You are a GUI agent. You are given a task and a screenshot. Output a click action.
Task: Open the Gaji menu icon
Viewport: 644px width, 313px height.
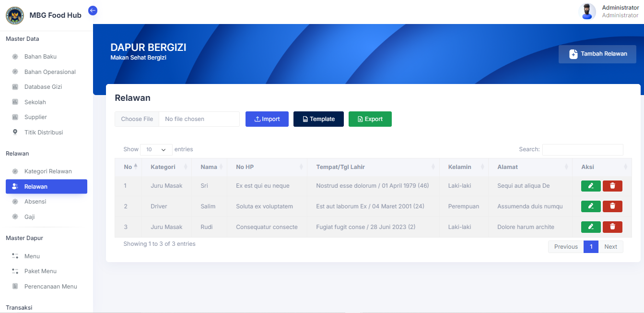coord(15,217)
